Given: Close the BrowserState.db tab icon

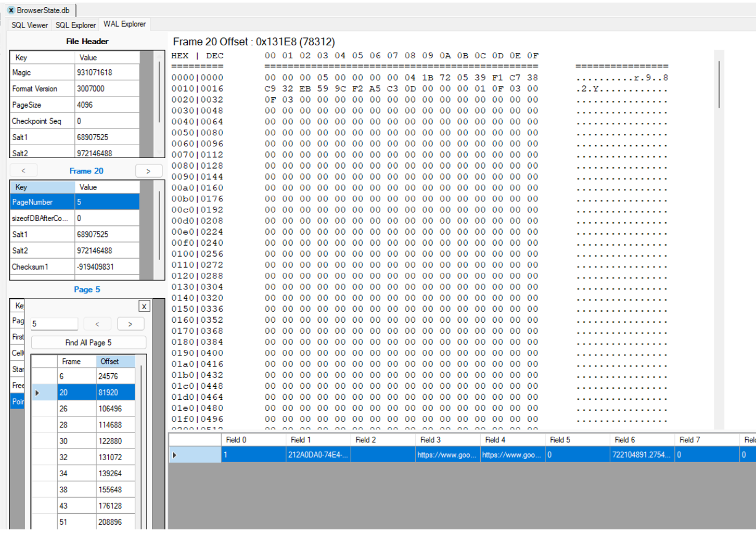Looking at the screenshot, I should tap(11, 10).
